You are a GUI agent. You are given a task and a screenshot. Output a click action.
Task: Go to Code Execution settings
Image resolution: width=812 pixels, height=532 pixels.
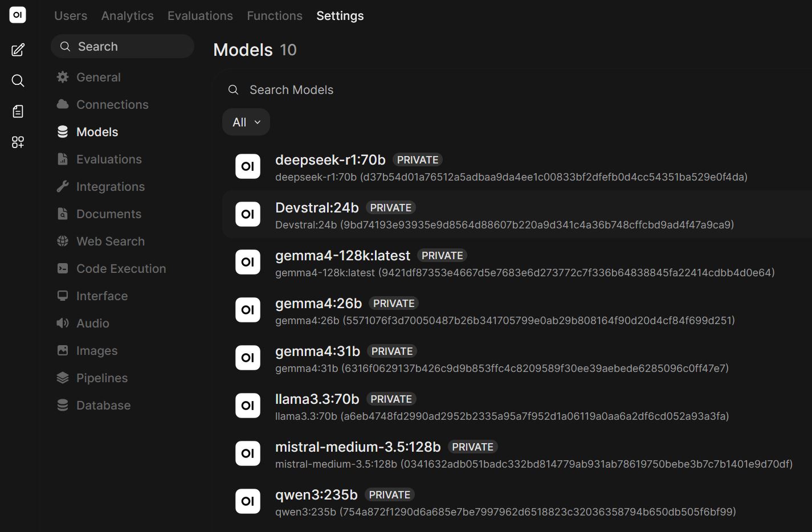click(123, 268)
